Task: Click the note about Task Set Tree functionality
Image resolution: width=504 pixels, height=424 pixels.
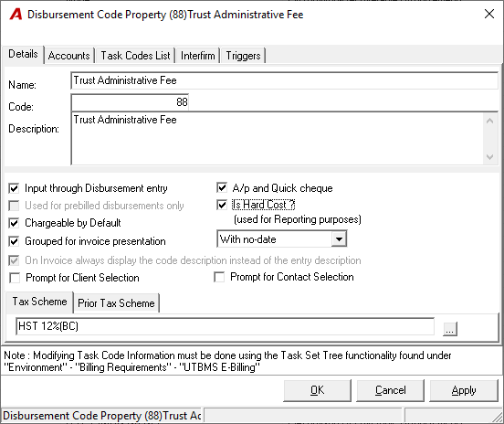Action: point(227,361)
